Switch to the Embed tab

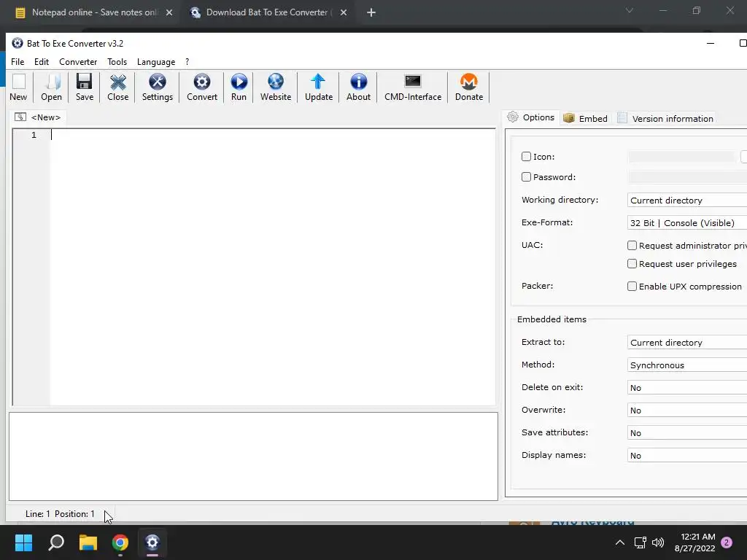[585, 119]
